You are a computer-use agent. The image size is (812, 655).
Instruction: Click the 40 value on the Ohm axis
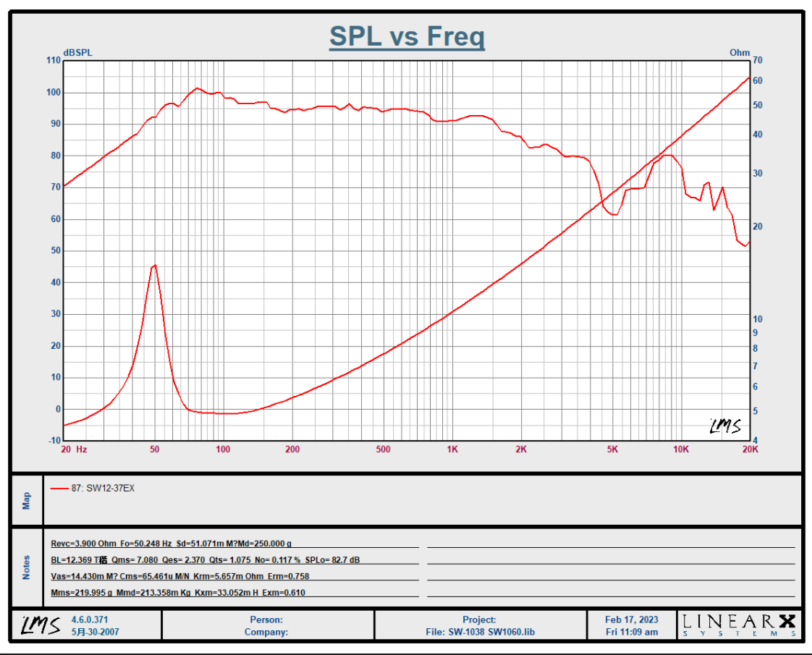coord(758,135)
